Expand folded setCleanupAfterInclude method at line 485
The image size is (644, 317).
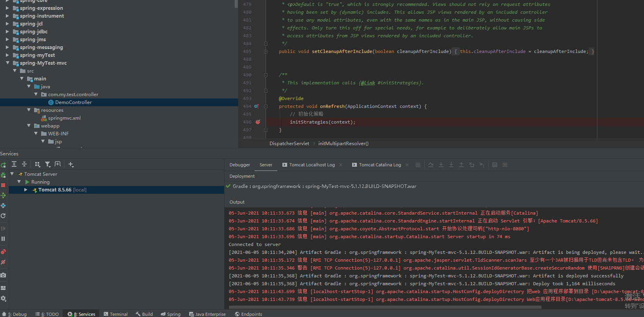pyautogui.click(x=266, y=51)
